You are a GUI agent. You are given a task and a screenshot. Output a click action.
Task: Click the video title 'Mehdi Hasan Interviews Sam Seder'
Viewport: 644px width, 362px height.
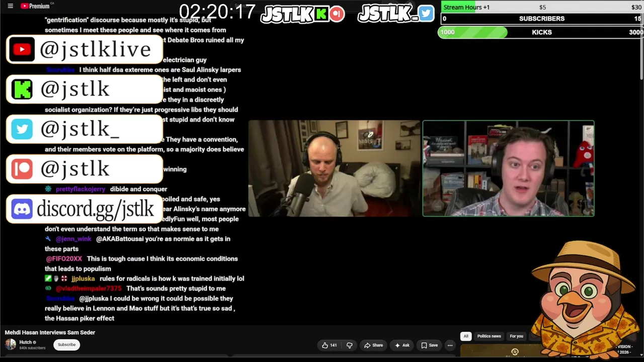[50, 332]
